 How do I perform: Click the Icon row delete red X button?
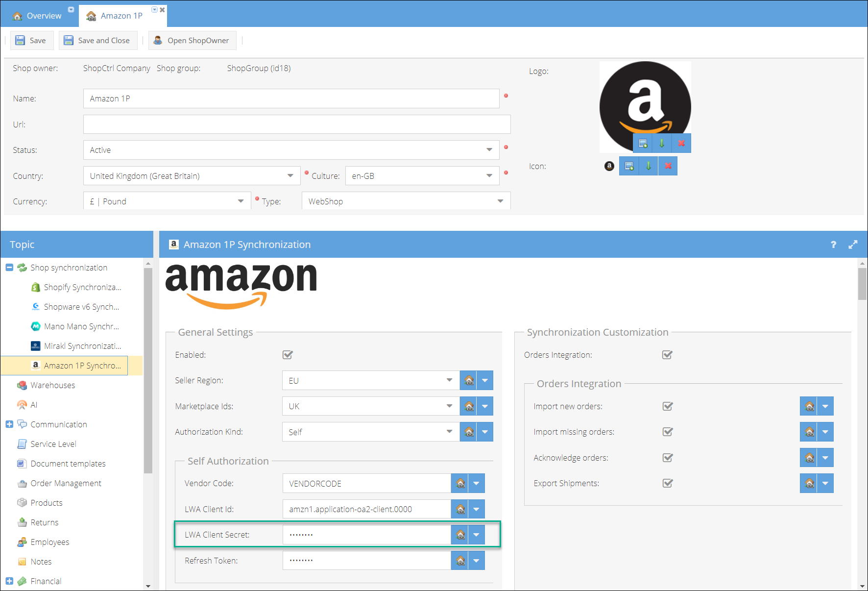668,166
